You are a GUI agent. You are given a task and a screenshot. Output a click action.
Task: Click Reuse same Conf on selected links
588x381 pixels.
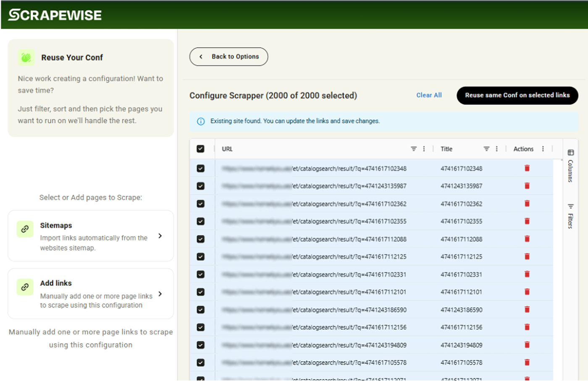517,95
